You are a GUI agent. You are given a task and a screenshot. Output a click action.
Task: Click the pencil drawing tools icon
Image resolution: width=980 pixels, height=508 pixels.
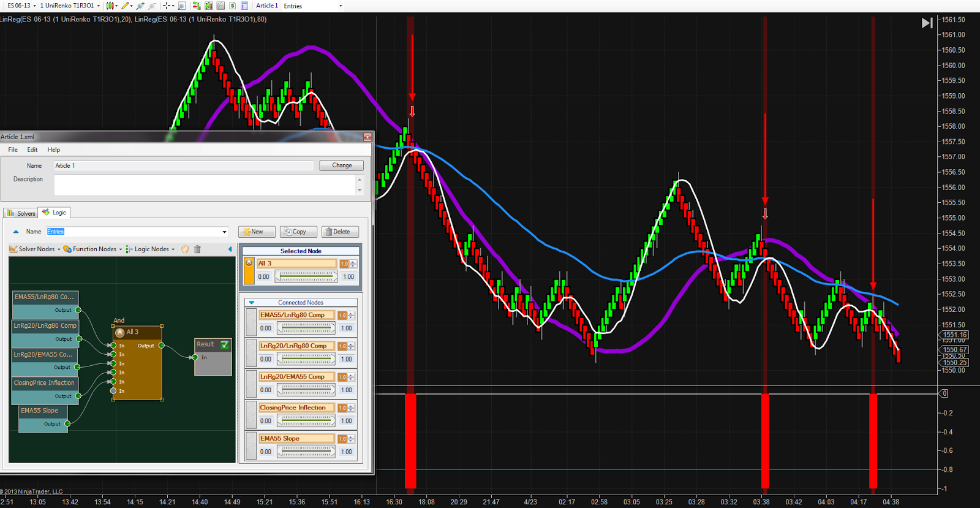[x=126, y=6]
